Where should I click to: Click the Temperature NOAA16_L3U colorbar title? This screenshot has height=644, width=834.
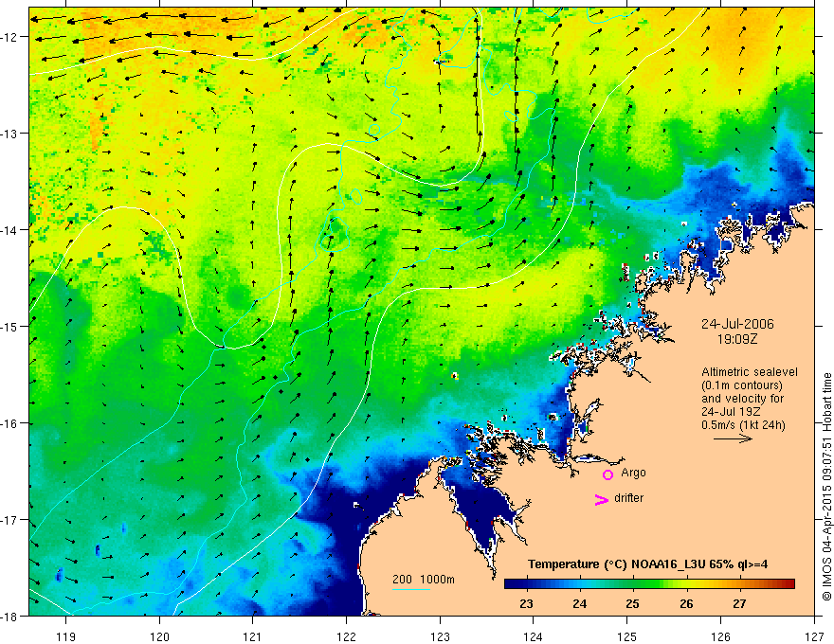[647, 564]
